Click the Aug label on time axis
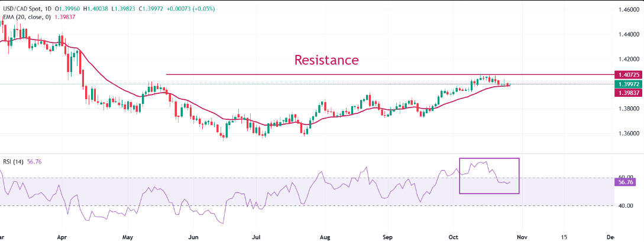The image size is (644, 242). [324, 236]
